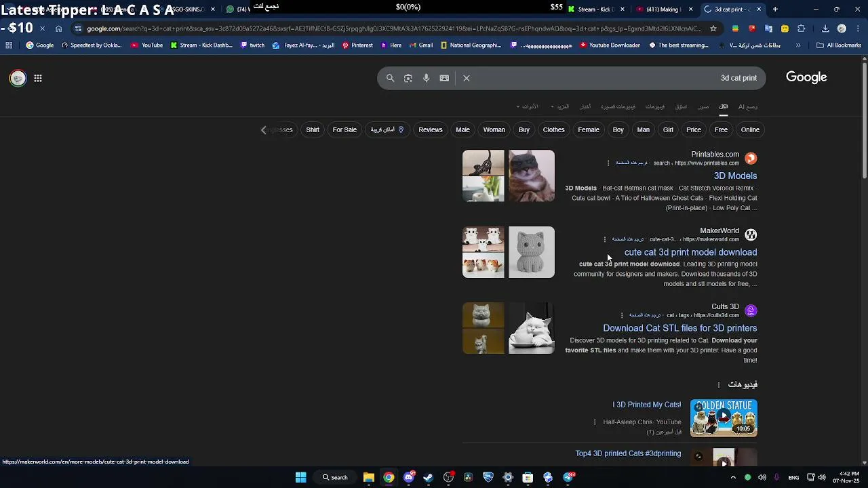Screen dimensions: 868x488
Task: Open the Chrome downloads icon
Action: 825,28
